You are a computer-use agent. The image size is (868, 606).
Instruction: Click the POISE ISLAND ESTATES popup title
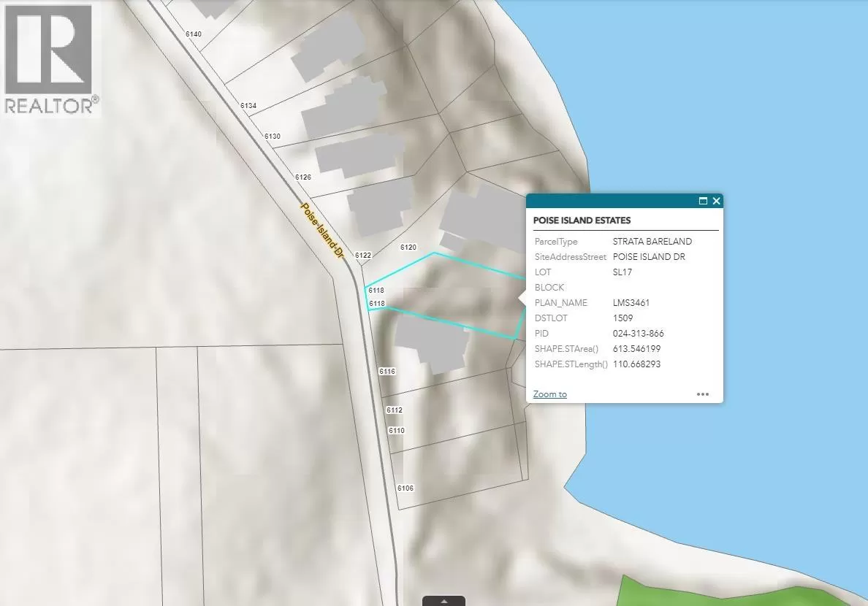582,220
